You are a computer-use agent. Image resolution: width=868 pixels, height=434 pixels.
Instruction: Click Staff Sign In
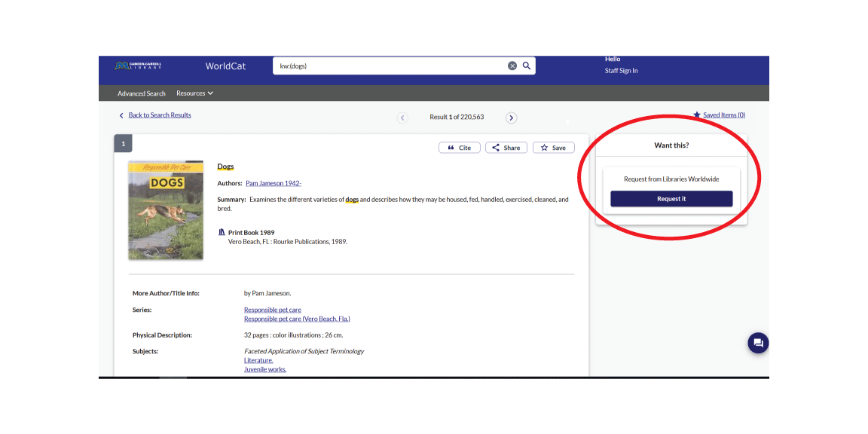pos(621,70)
